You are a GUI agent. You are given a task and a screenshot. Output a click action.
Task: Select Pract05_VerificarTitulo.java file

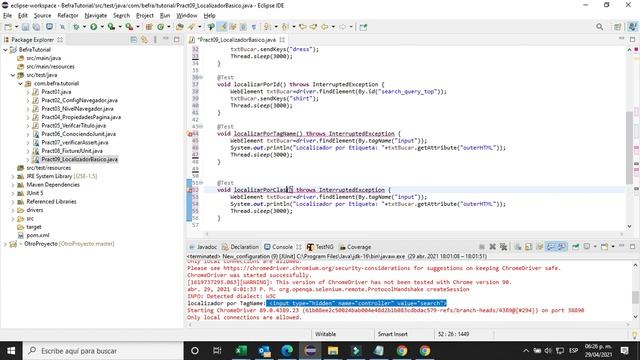click(73, 126)
